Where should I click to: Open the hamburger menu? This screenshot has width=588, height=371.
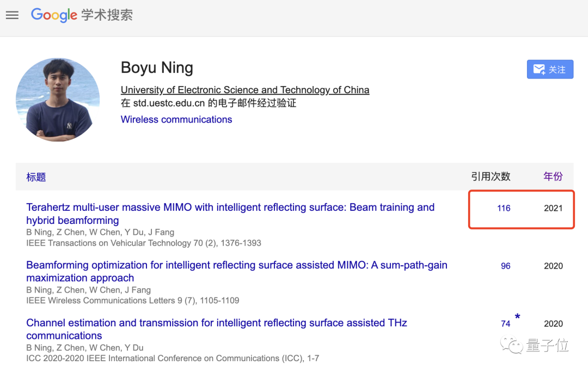tap(12, 15)
